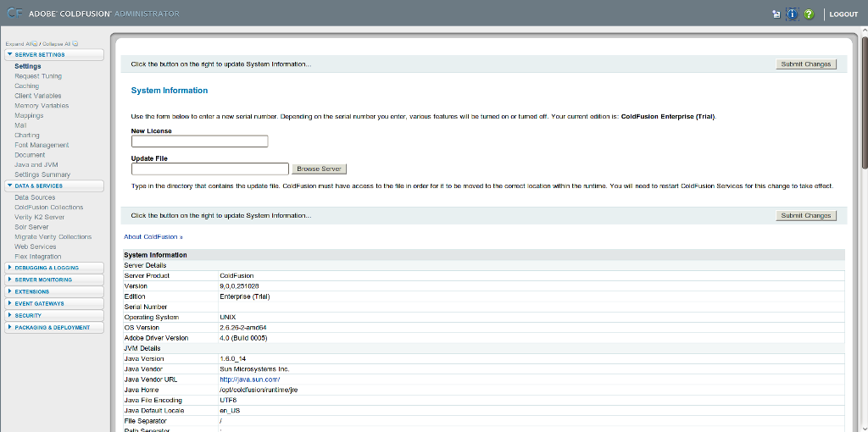Open the http://java.sun.com/ vendor URL
Image resolution: width=868 pixels, height=432 pixels.
coord(250,379)
